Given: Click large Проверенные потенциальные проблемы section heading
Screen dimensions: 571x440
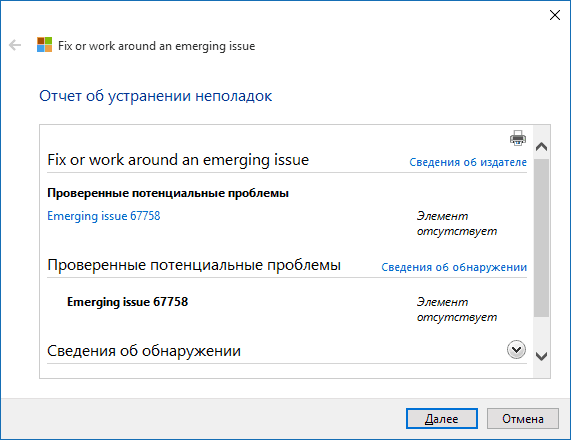Looking at the screenshot, I should click(194, 265).
